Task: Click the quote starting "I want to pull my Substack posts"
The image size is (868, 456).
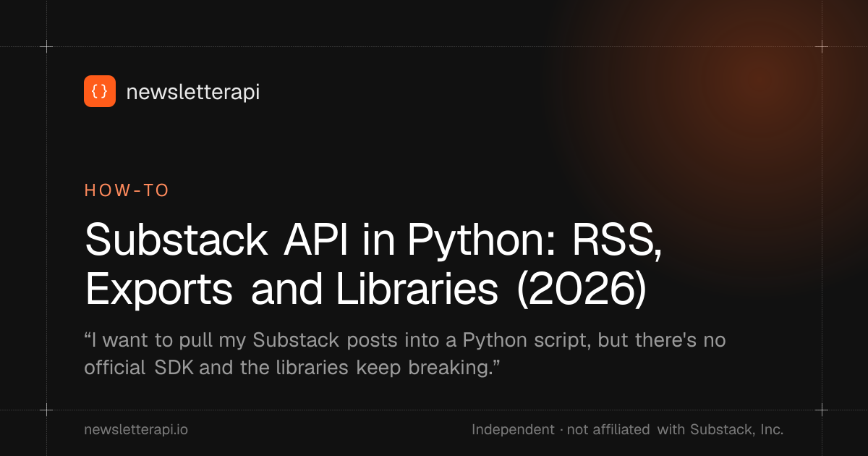Action: click(404, 354)
